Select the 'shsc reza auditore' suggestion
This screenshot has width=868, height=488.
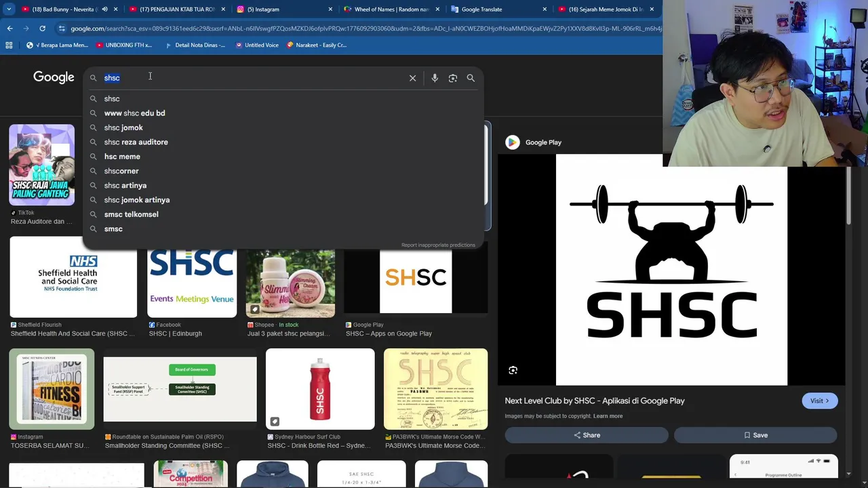[283, 142]
